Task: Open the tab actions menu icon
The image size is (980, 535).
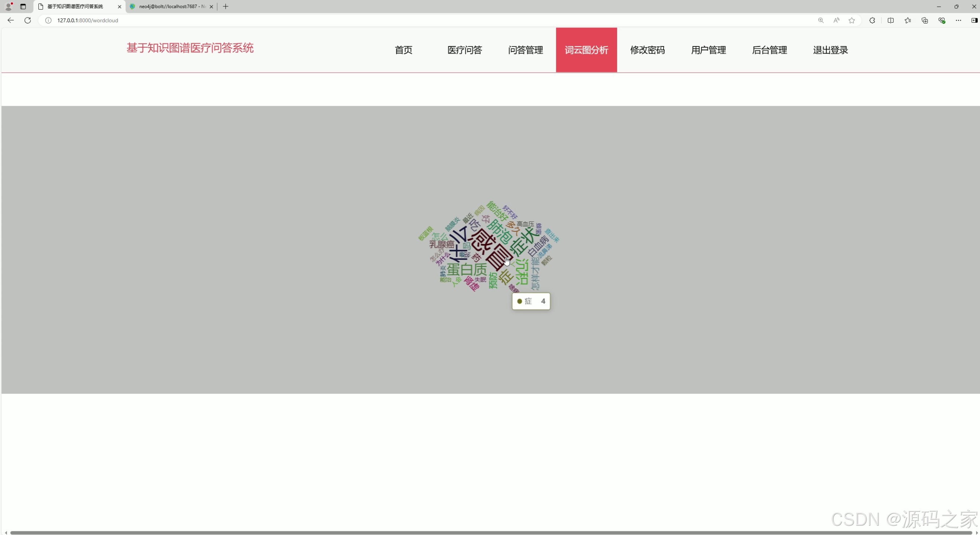Action: click(23, 6)
